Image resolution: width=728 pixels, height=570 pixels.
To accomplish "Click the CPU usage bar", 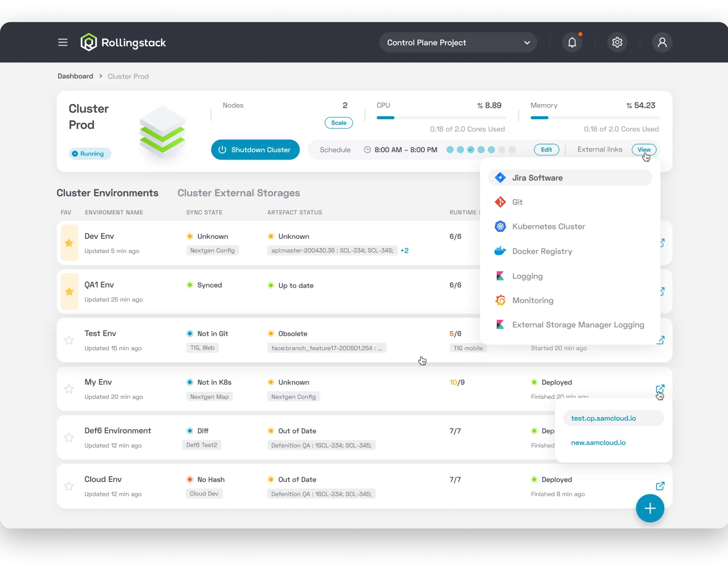I will click(x=441, y=117).
